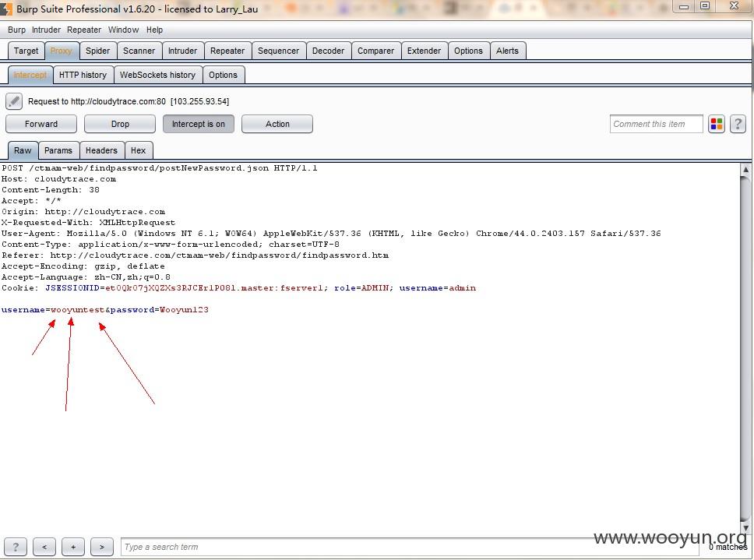The width and height of the screenshot is (754, 560).
Task: Switch to the Sequencer tab
Action: click(x=278, y=51)
